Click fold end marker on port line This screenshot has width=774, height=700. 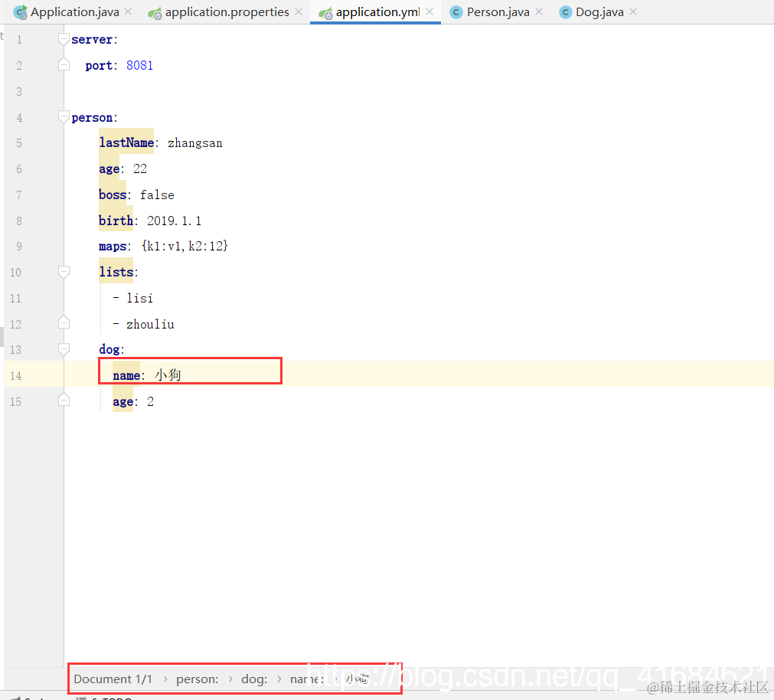[x=64, y=64]
